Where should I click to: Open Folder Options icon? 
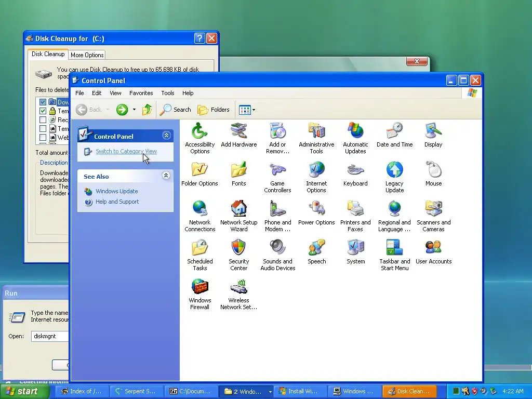(x=199, y=174)
